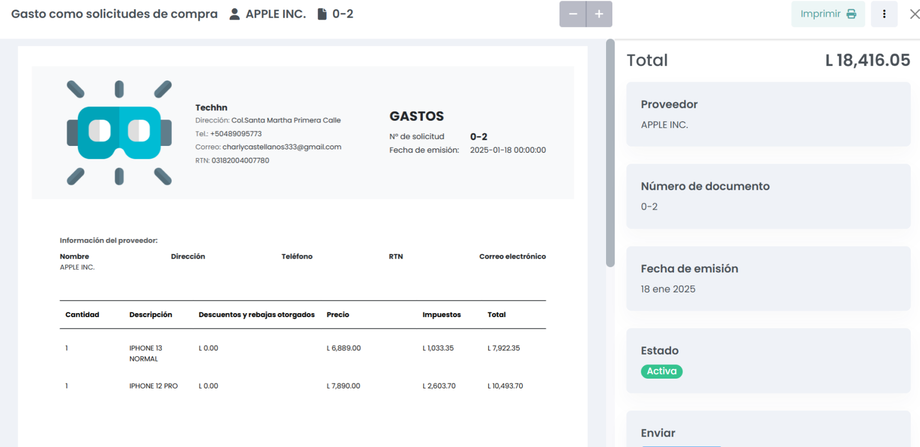The width and height of the screenshot is (920, 447).
Task: Click the title Gasto como solicitudes de compra
Action: coord(114,14)
